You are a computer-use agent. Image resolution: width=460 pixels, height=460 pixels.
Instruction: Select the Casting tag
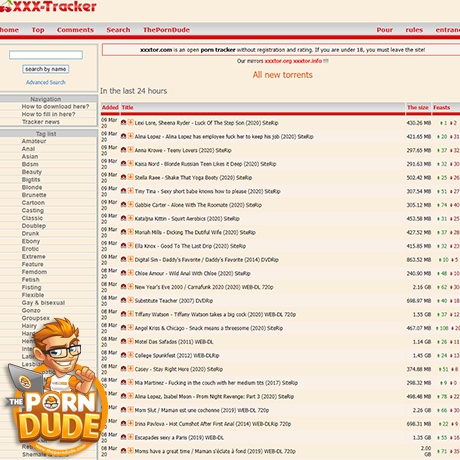(33, 210)
